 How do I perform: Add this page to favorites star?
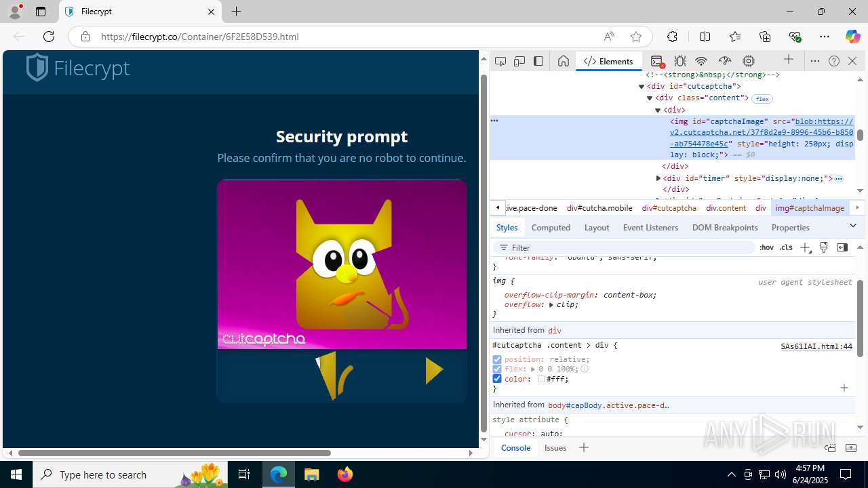pos(635,37)
